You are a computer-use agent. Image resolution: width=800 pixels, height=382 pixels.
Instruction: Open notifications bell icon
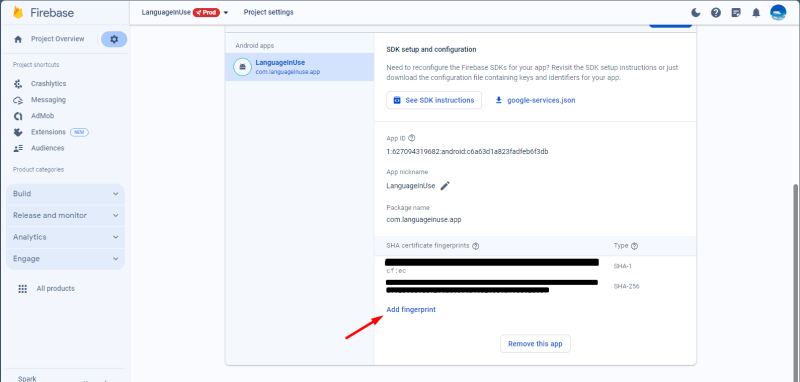pos(756,13)
